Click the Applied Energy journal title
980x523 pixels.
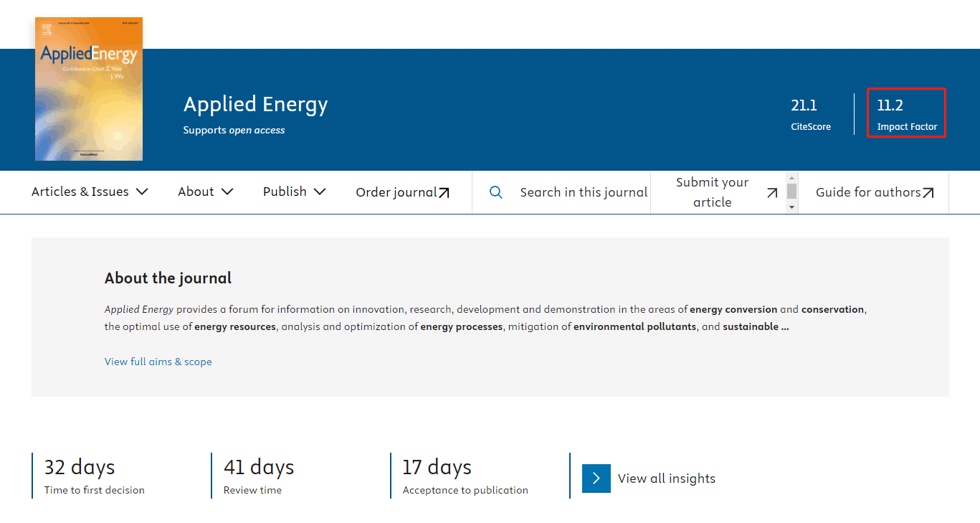tap(256, 105)
